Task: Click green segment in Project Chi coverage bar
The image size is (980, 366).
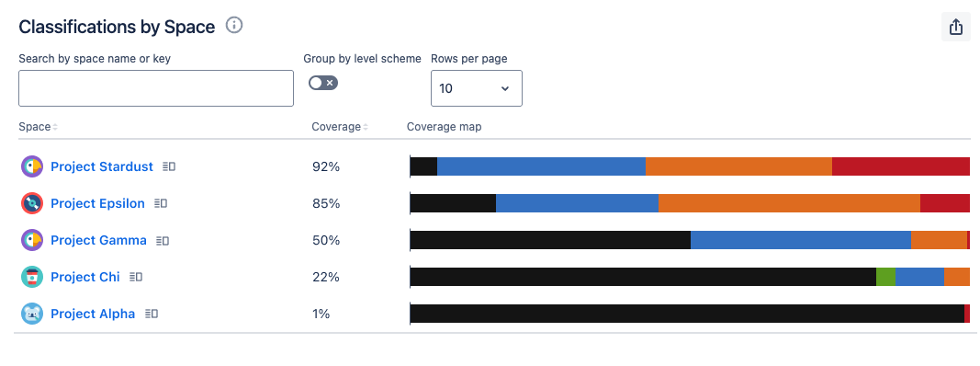Action: click(885, 277)
